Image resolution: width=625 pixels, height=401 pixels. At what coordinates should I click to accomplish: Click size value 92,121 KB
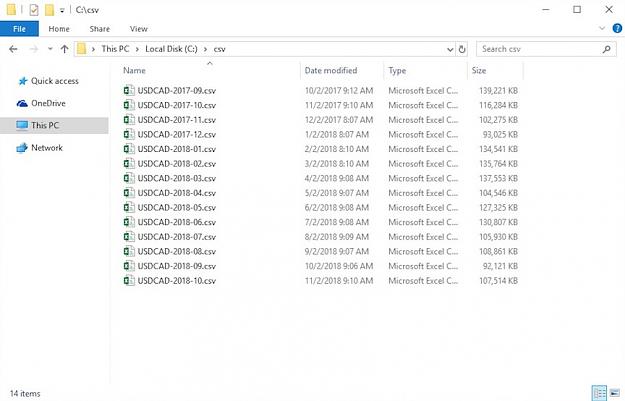click(x=500, y=266)
